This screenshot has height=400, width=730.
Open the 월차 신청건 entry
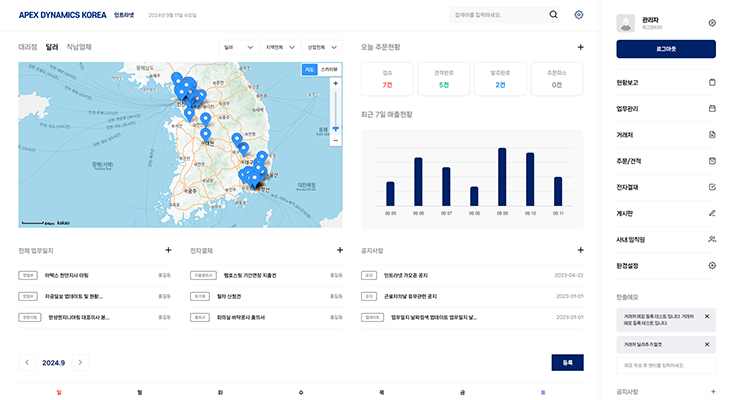(229, 296)
